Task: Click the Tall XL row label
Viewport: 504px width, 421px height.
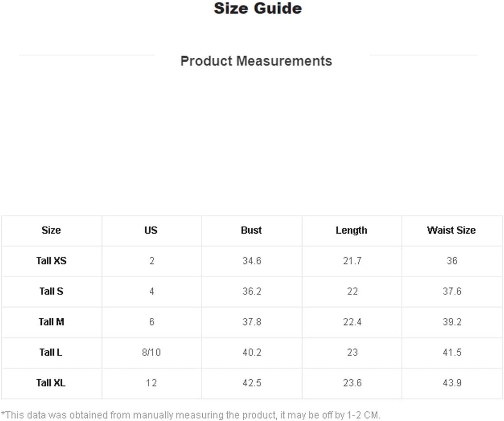Action: (51, 383)
